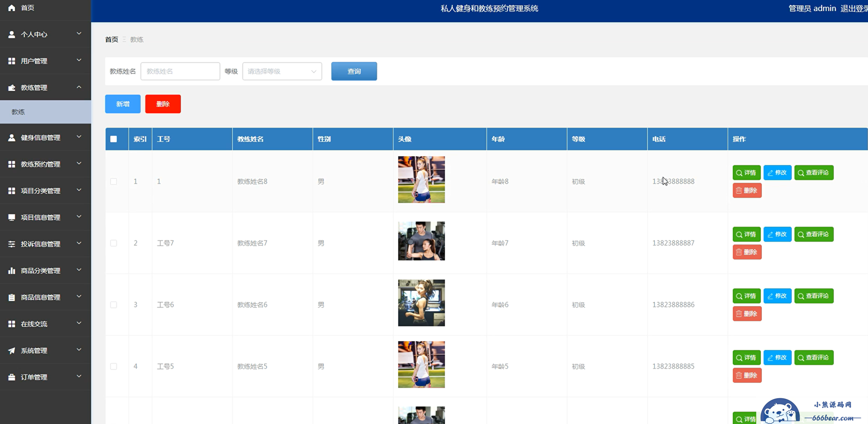The height and width of the screenshot is (424, 868).
Task: Expand 教练预约管理 chevron
Action: point(79,163)
